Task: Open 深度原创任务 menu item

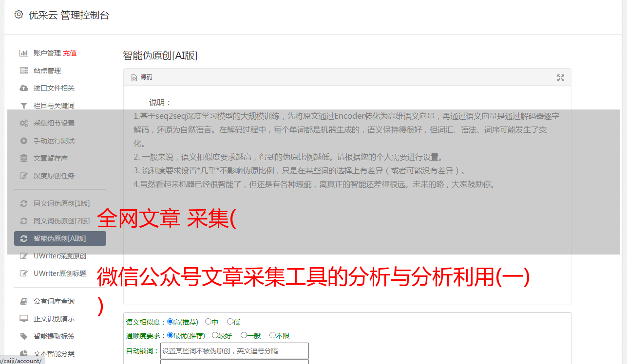Action: pyautogui.click(x=54, y=176)
